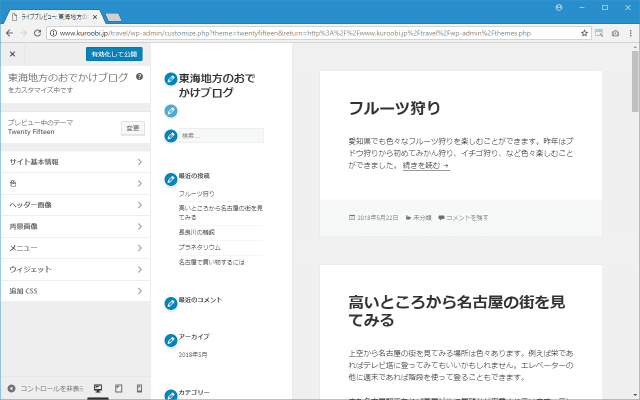
Task: Click the edit pencil for アーカイブ widget
Action: click(x=171, y=338)
